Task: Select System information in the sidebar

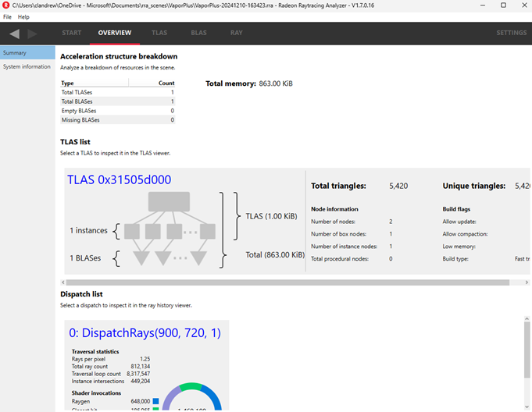Action: (27, 67)
